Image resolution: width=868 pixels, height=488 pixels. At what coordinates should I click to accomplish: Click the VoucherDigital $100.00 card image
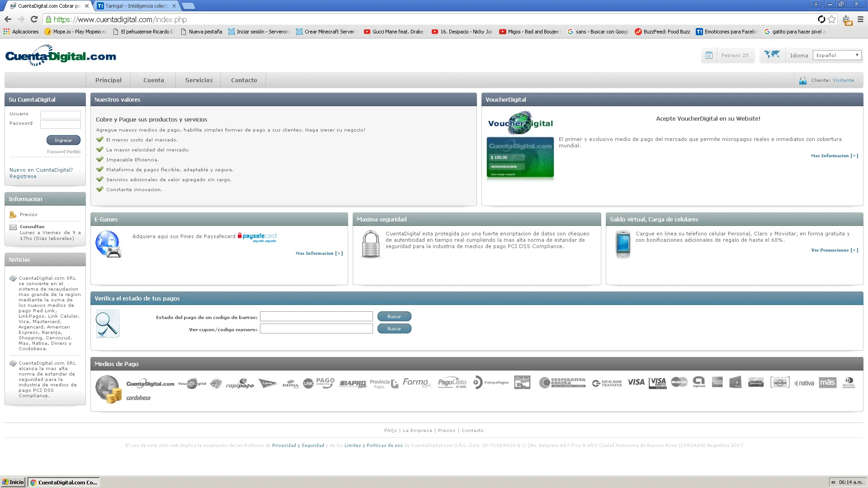(x=520, y=157)
